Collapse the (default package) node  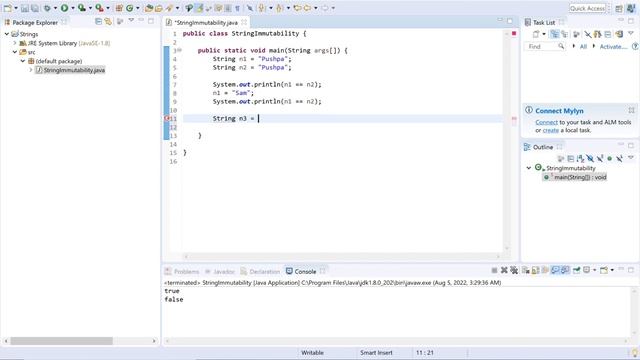click(x=23, y=61)
